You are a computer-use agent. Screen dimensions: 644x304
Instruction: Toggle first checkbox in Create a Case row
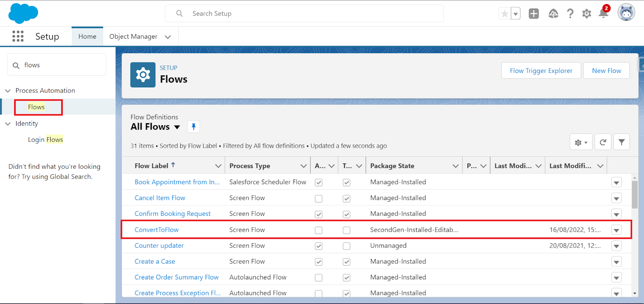tap(318, 262)
